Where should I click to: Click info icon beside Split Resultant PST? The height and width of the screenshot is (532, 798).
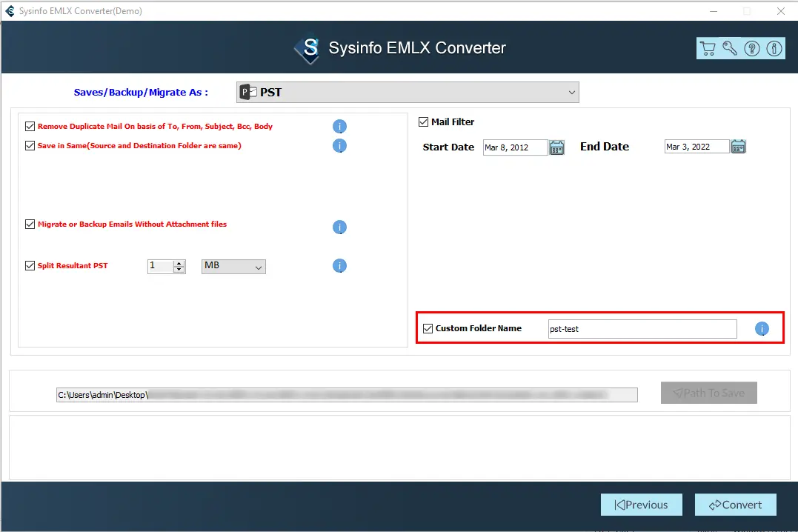pos(339,266)
